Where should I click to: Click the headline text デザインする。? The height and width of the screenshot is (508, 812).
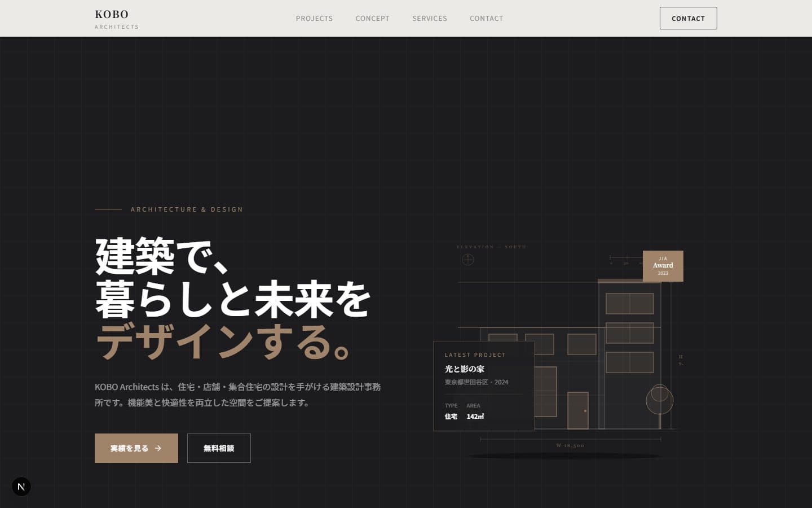coord(225,342)
